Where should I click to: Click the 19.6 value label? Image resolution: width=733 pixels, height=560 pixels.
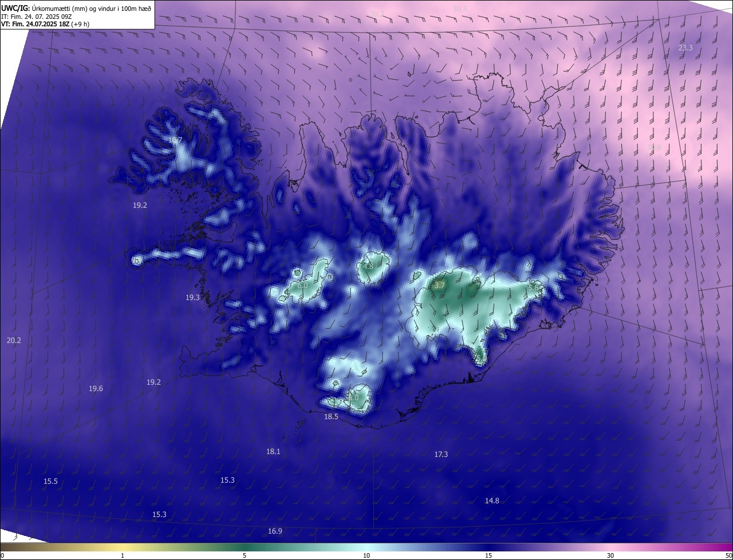coord(96,389)
